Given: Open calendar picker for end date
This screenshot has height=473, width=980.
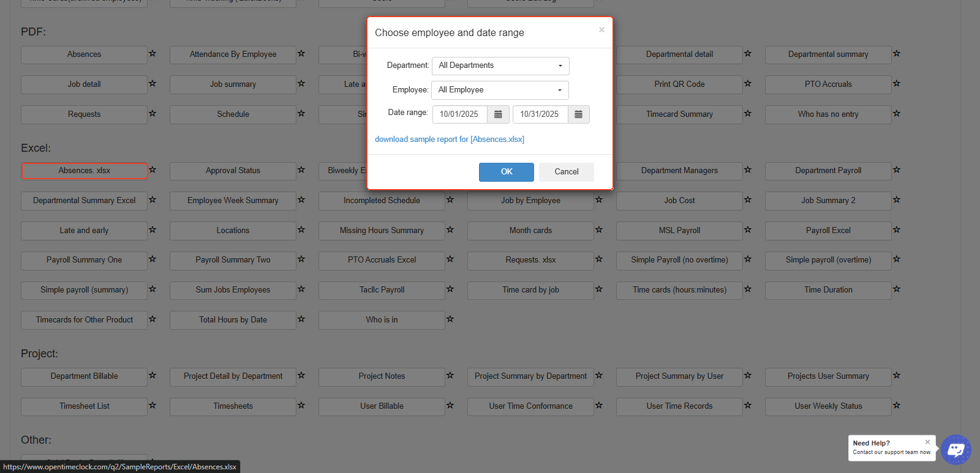Looking at the screenshot, I should pyautogui.click(x=578, y=114).
